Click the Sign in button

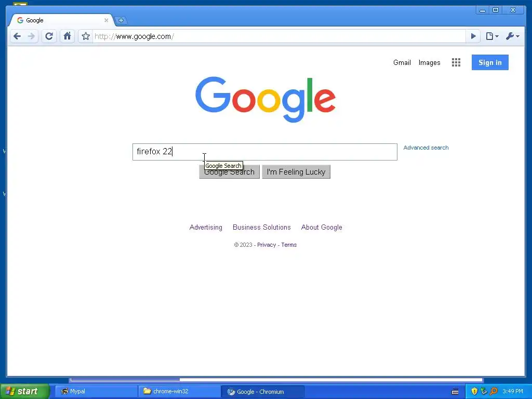[490, 62]
